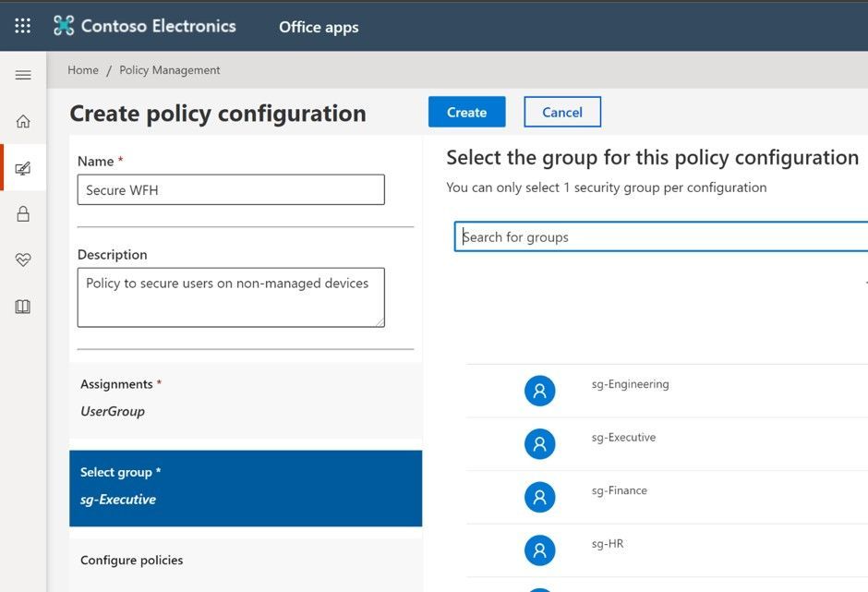Go to Home sidebar icon
This screenshot has height=592, width=868.
(x=23, y=121)
